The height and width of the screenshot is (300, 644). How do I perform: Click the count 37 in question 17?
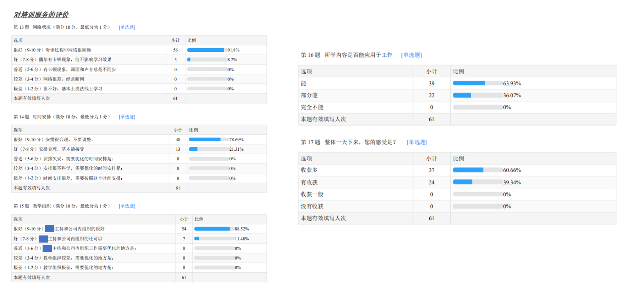pos(431,170)
